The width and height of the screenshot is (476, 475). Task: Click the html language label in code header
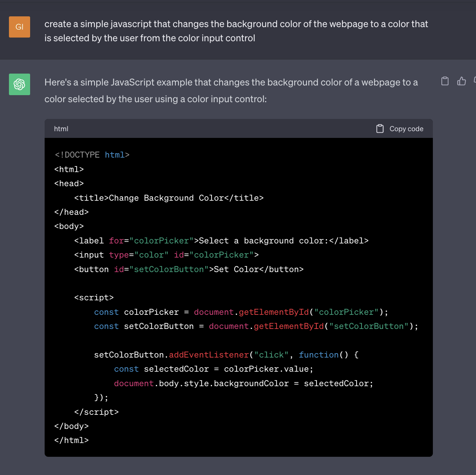pos(61,129)
